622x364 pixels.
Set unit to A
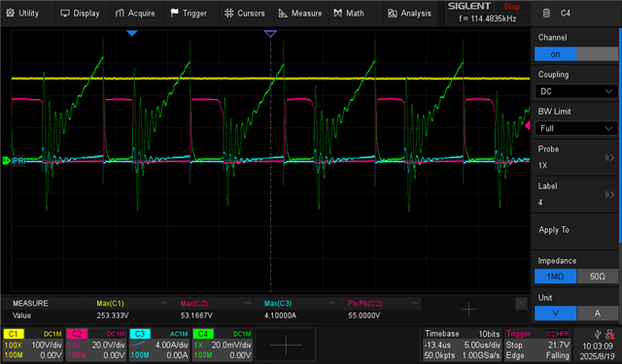pyautogui.click(x=597, y=314)
